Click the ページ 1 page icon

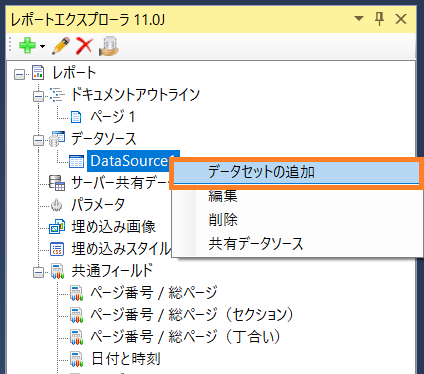[x=76, y=117]
